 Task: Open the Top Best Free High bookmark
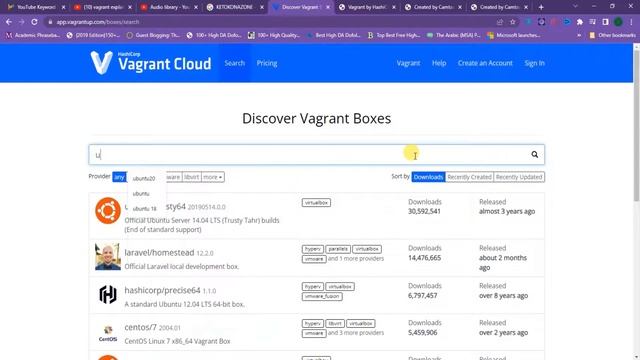394,36
